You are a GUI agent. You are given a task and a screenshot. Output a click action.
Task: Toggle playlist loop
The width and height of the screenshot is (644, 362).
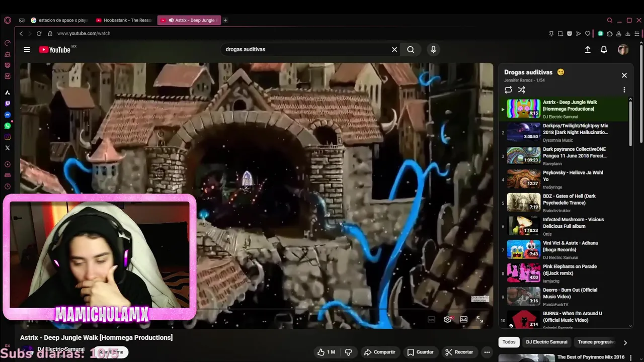pos(508,90)
